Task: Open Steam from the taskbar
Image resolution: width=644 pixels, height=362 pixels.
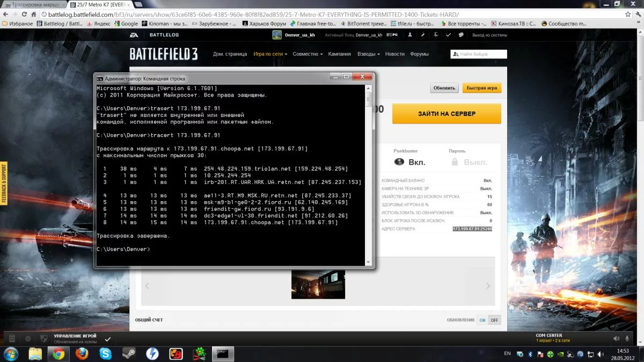Action: [x=129, y=353]
